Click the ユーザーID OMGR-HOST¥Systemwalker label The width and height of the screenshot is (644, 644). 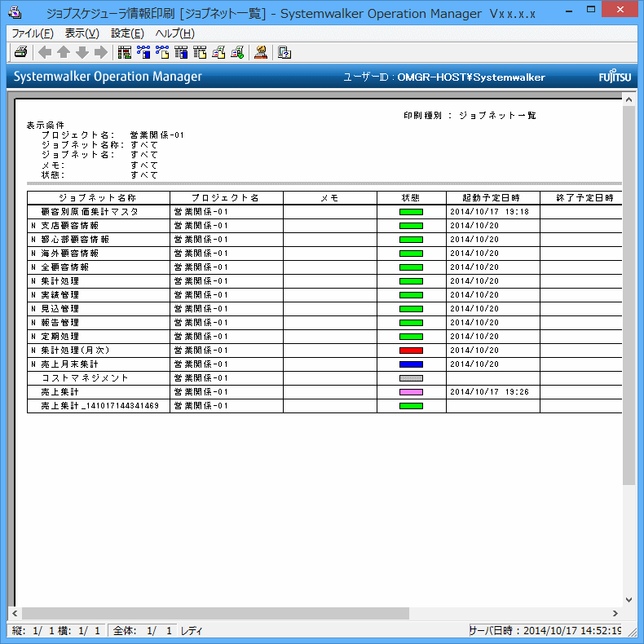[x=444, y=77]
